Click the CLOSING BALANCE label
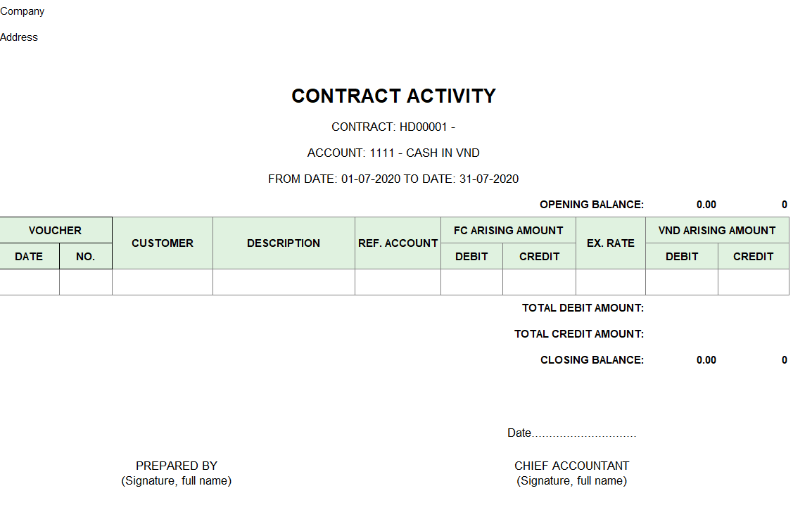This screenshot has width=812, height=505. coord(592,360)
